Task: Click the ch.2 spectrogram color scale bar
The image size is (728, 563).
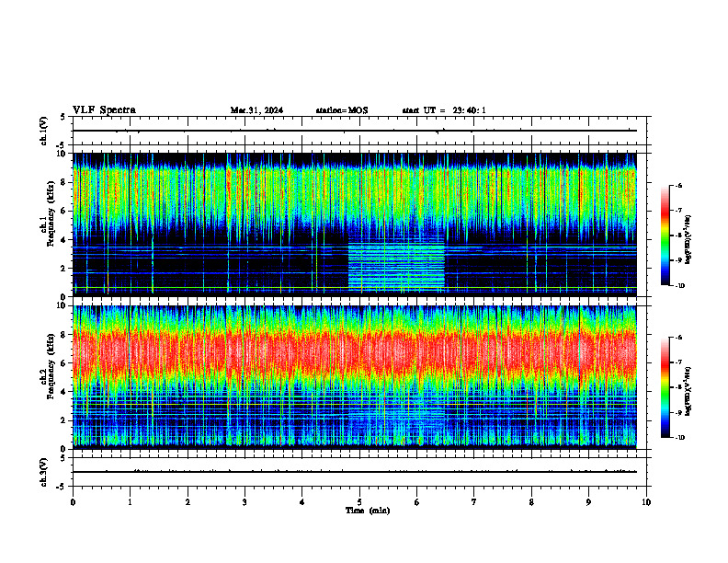Action: coord(665,387)
